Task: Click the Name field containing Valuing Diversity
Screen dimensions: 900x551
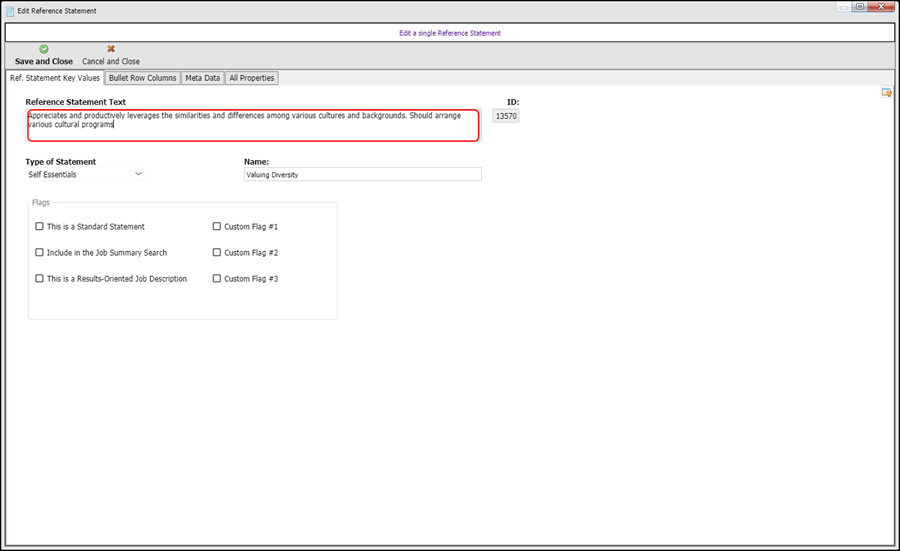Action: click(x=362, y=174)
